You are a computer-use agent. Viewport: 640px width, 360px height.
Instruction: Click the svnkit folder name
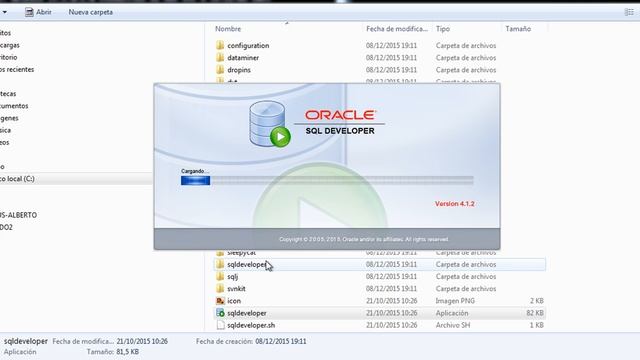tap(236, 289)
